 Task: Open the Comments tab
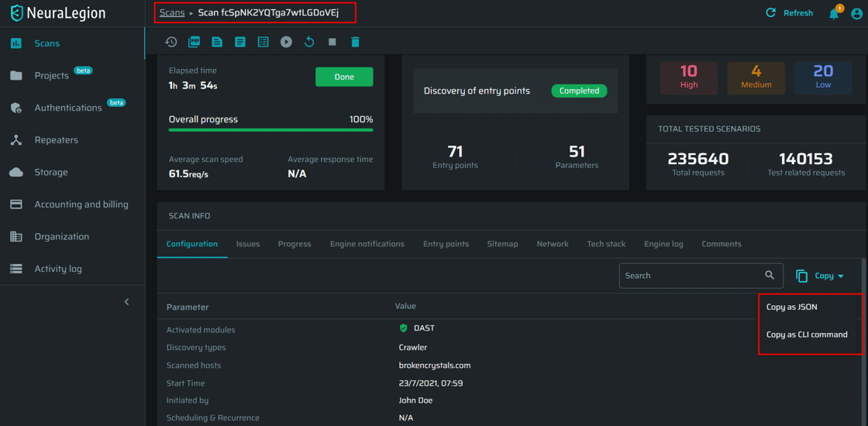722,244
